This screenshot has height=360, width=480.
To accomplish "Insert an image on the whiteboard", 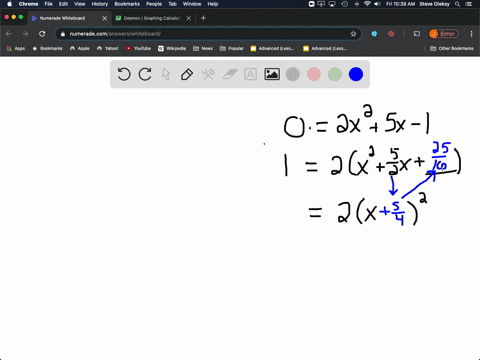I will (x=272, y=74).
